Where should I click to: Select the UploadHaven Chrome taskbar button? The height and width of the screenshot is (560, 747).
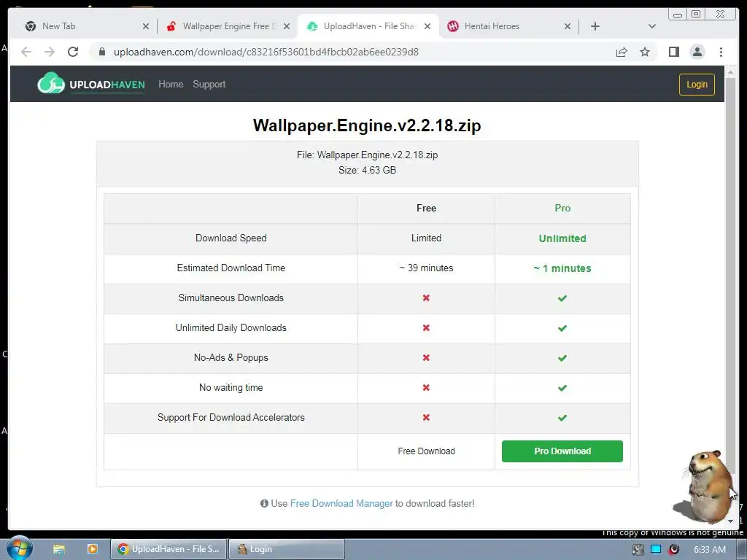point(169,549)
